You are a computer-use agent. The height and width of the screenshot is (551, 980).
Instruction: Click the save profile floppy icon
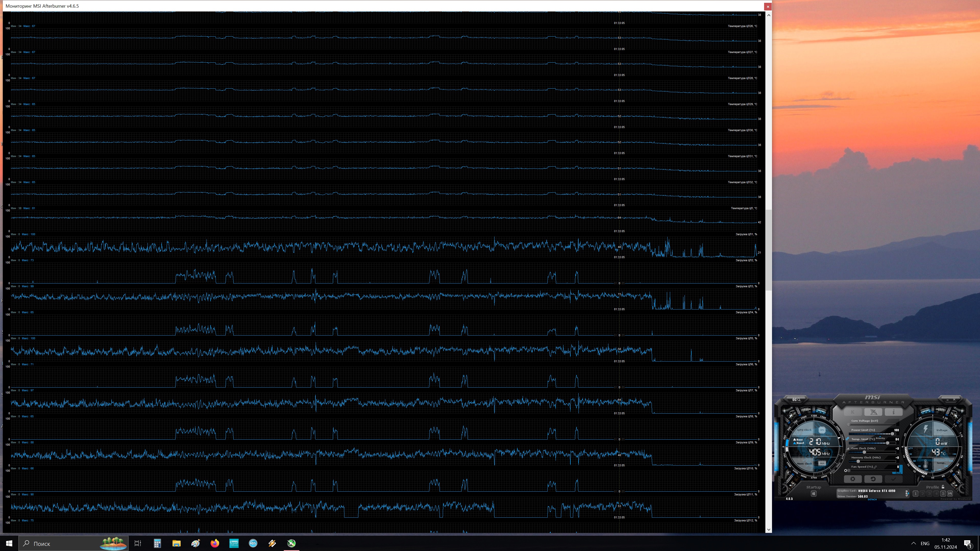click(x=950, y=494)
